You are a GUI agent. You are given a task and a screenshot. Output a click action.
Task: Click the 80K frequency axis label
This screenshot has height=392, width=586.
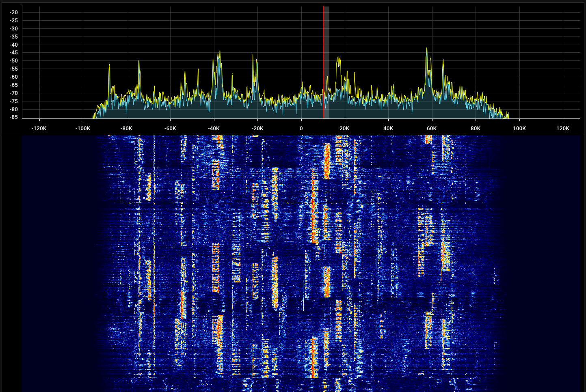(476, 128)
